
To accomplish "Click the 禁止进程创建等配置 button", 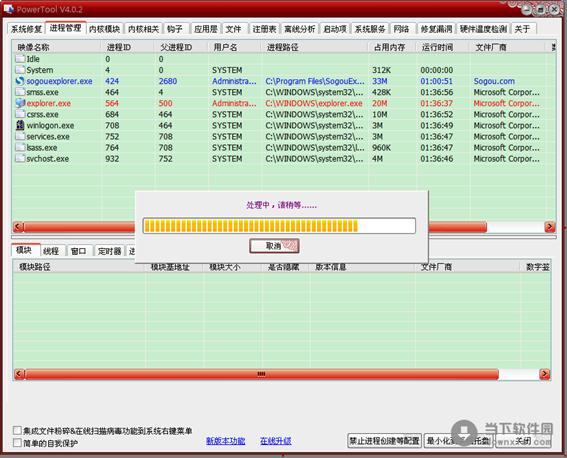I will [x=384, y=440].
